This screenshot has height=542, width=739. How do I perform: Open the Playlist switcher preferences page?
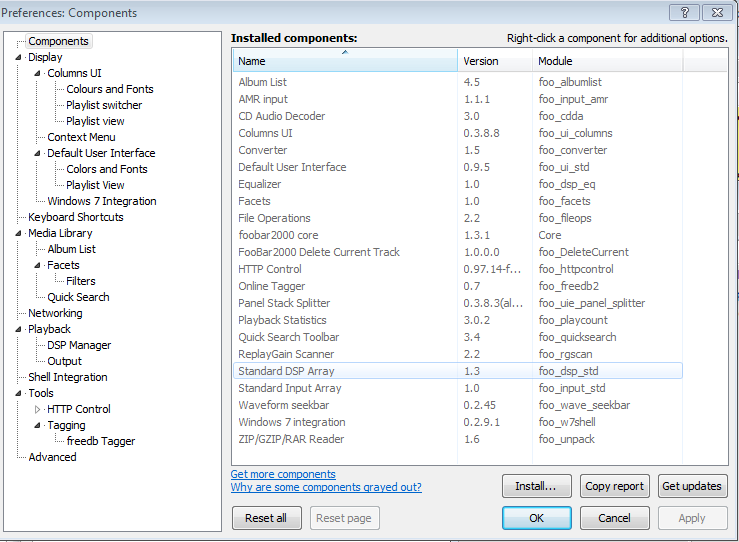click(x=104, y=106)
